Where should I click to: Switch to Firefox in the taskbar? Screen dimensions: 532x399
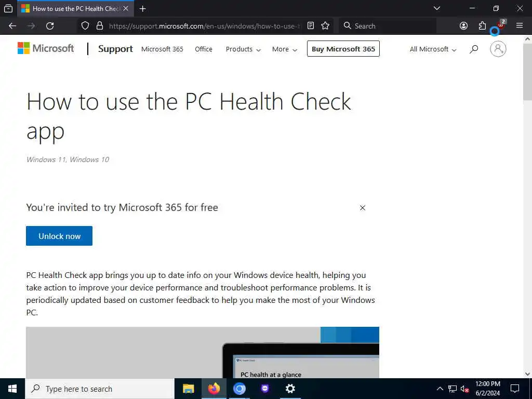click(x=214, y=389)
